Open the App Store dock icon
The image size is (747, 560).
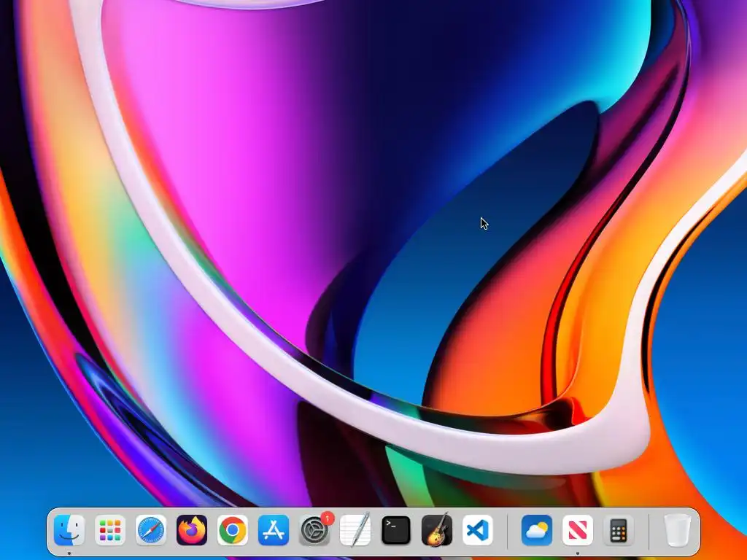tap(274, 530)
